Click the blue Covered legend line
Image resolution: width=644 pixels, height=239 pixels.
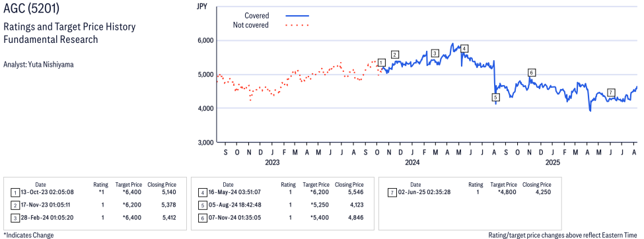[297, 16]
